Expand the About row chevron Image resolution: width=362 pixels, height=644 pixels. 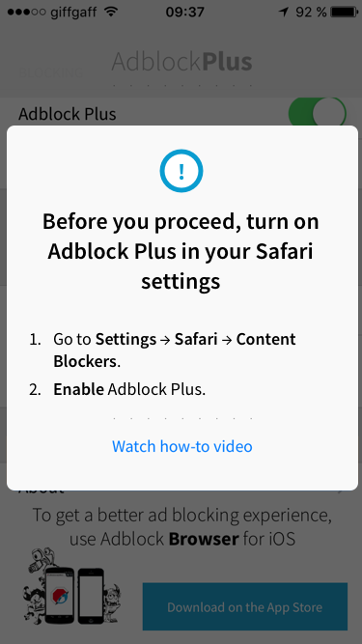(x=342, y=489)
